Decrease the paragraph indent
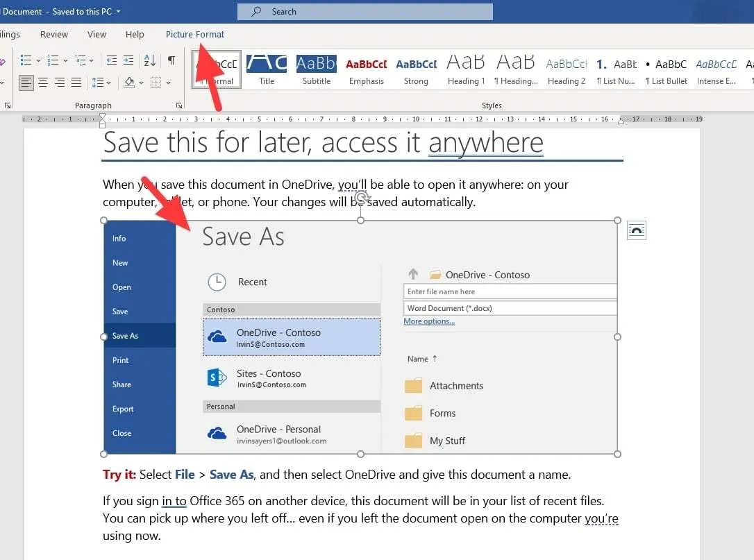The image size is (754, 560). (x=112, y=60)
